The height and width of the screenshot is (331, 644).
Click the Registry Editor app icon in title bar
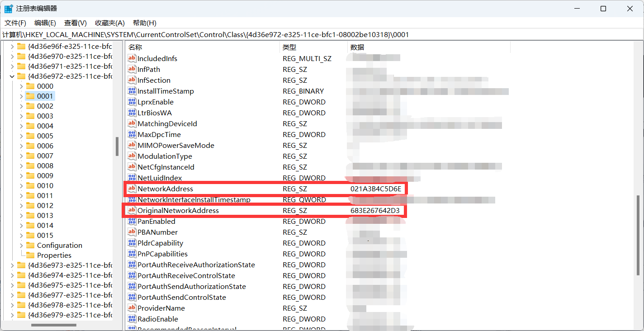(9, 9)
